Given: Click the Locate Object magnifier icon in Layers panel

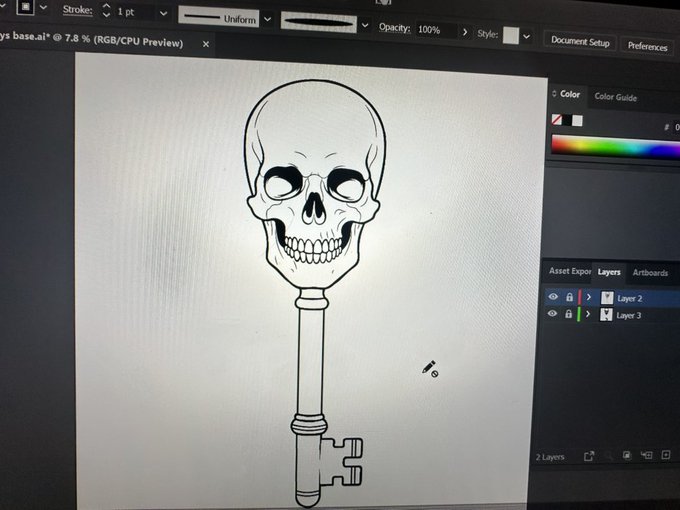Looking at the screenshot, I should click(x=609, y=456).
